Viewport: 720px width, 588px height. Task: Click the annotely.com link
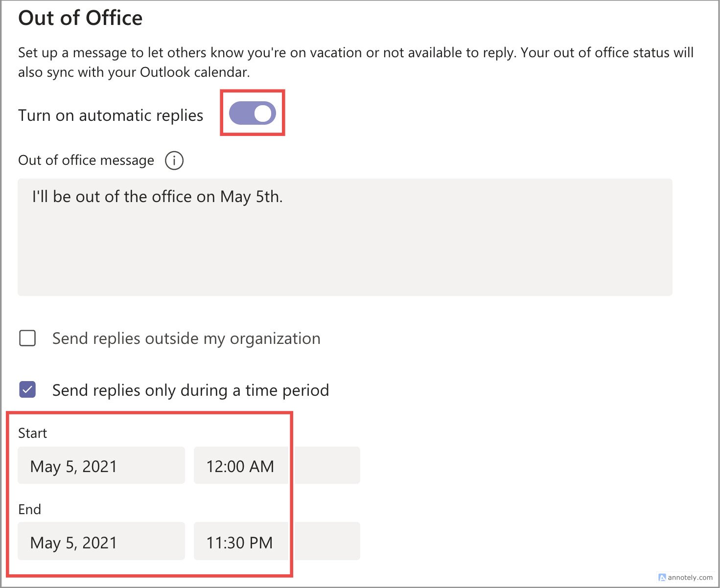[691, 577]
